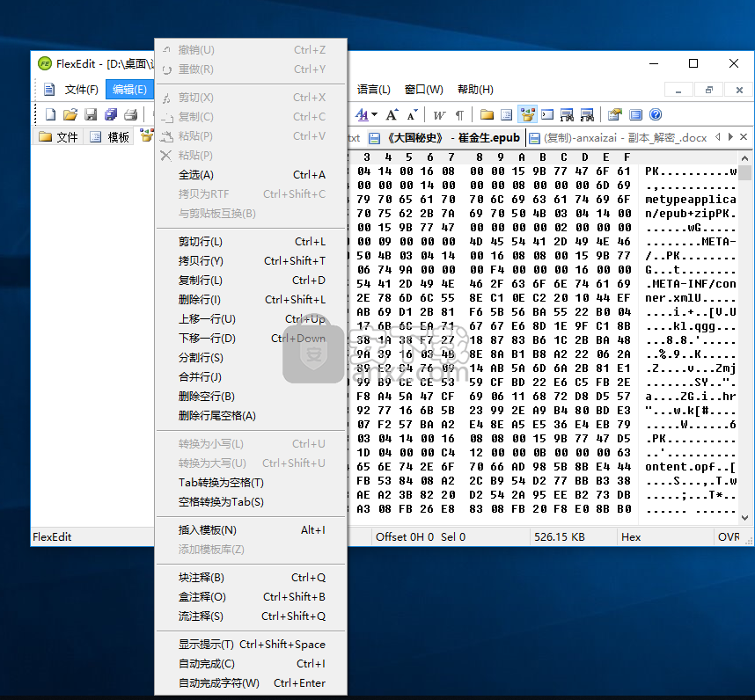This screenshot has width=755, height=700.
Task: Click the window 2 layout icon
Action: [x=587, y=114]
